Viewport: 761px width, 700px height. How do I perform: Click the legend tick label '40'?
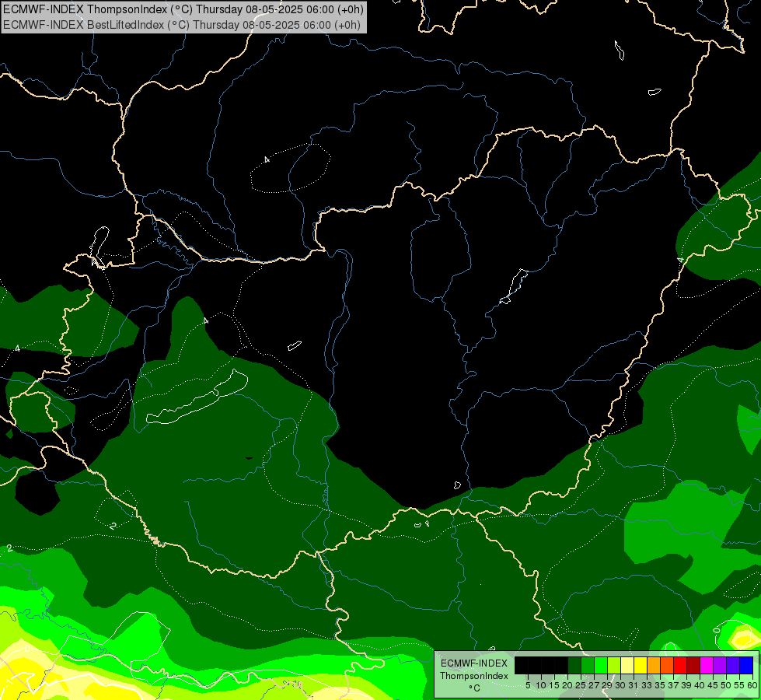click(x=700, y=685)
